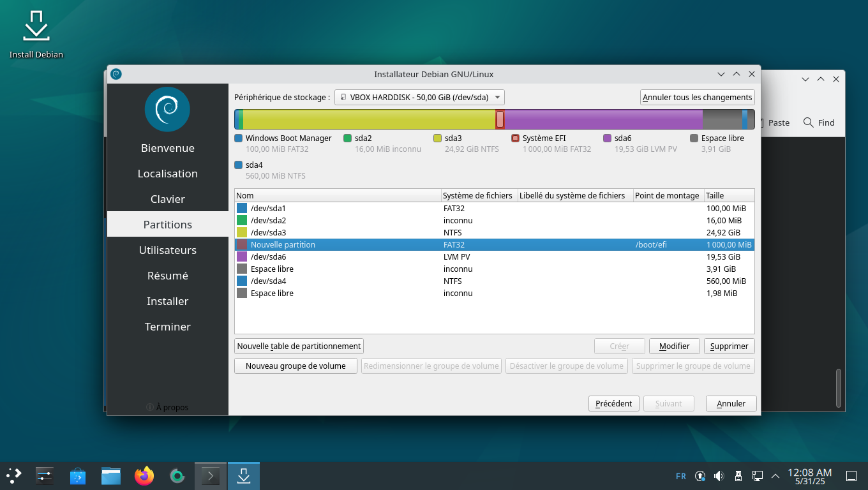Click the removable devices tray icon

pyautogui.click(x=738, y=476)
